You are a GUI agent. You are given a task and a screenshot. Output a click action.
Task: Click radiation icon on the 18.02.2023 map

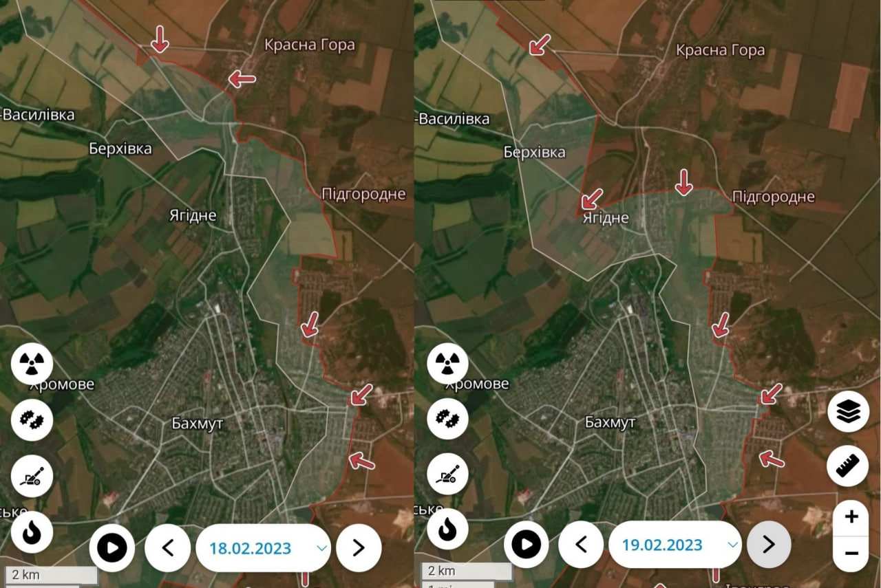[32, 364]
